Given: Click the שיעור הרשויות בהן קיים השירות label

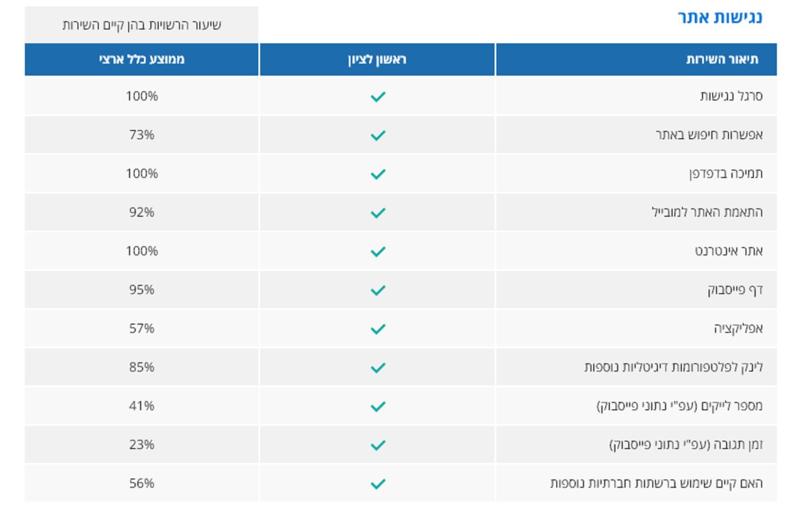Looking at the screenshot, I should (142, 25).
